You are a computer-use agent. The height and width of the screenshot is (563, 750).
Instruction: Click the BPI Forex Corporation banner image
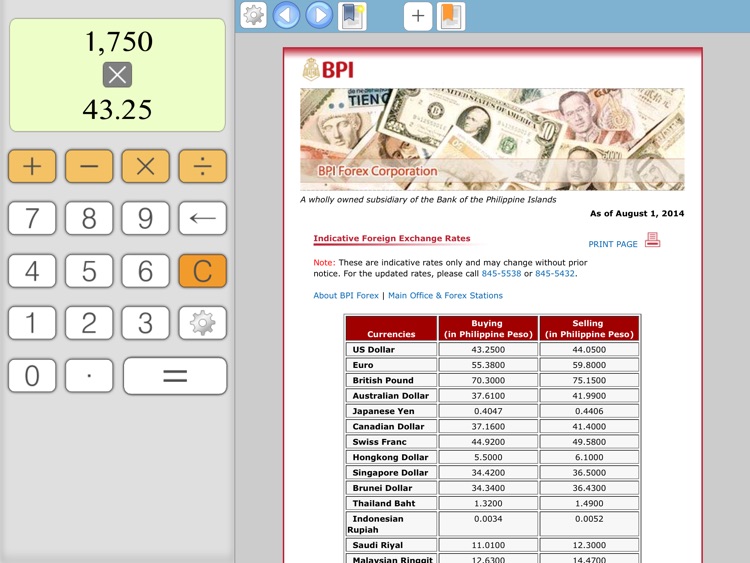tap(492, 139)
